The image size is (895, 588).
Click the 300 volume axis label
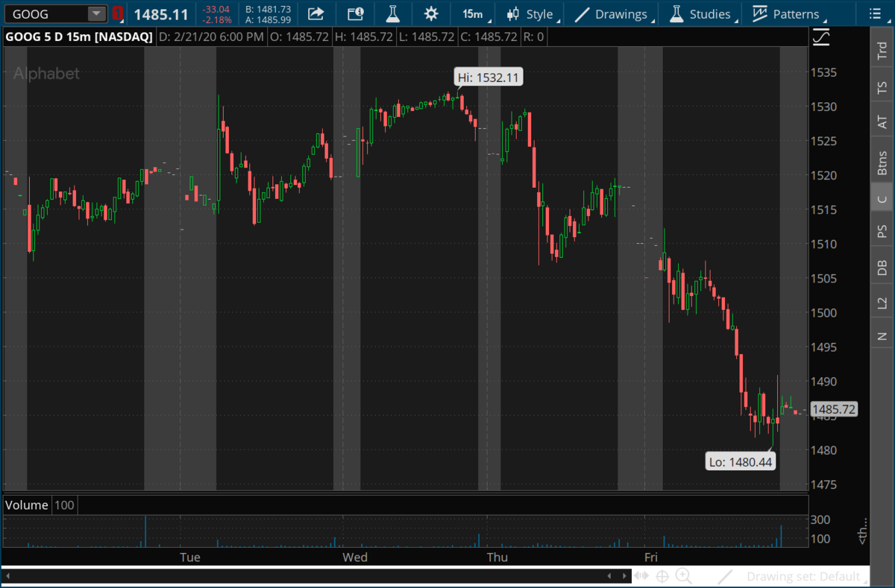[x=821, y=519]
